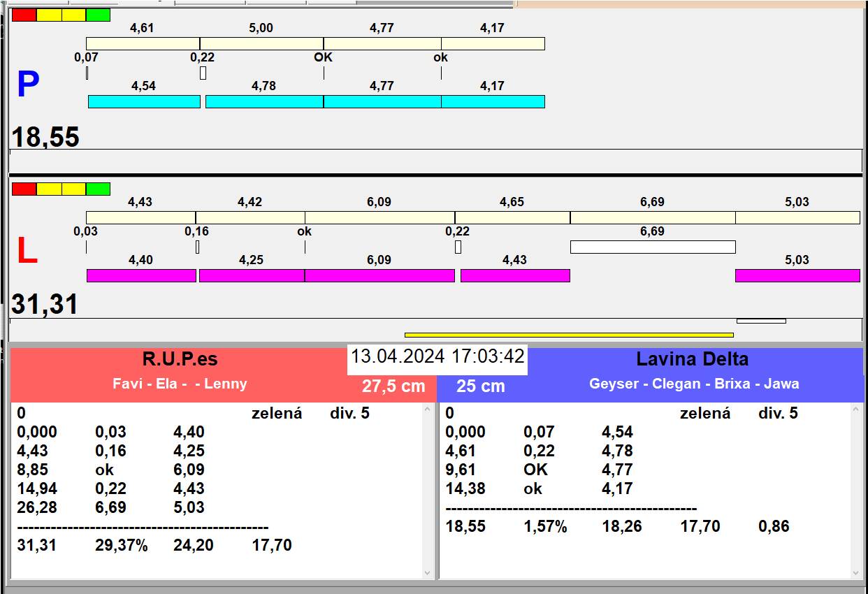The height and width of the screenshot is (594, 868).
Task: Click the blue P lane letter
Action: tap(27, 85)
